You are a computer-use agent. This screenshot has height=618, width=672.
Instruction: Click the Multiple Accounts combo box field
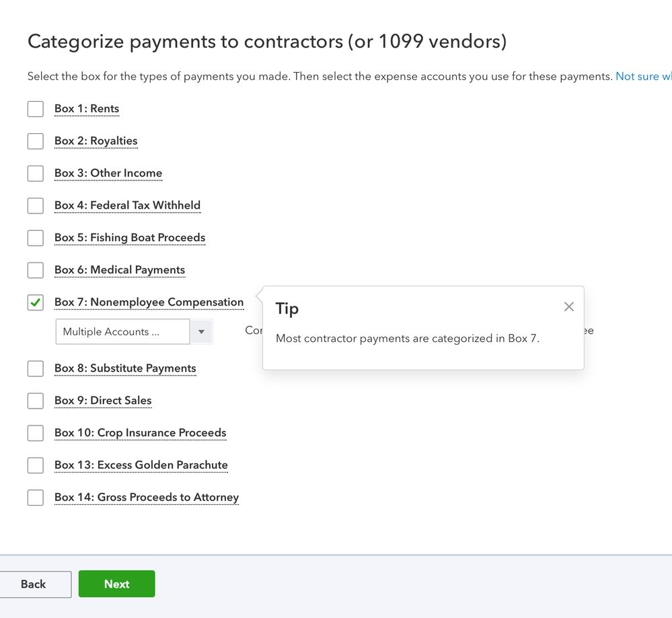pyautogui.click(x=122, y=332)
